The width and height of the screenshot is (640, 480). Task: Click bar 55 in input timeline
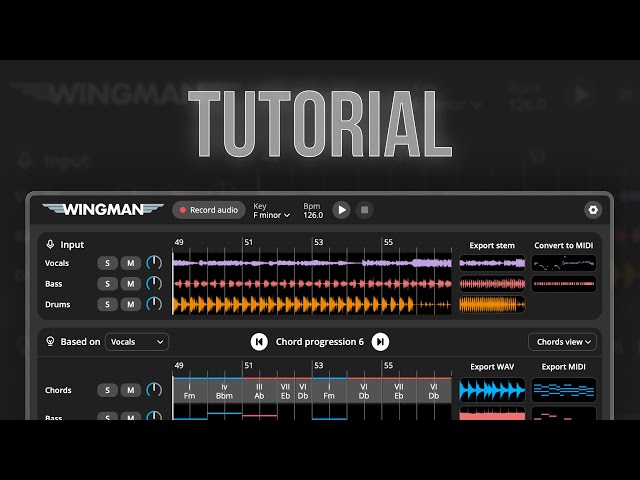click(x=388, y=242)
